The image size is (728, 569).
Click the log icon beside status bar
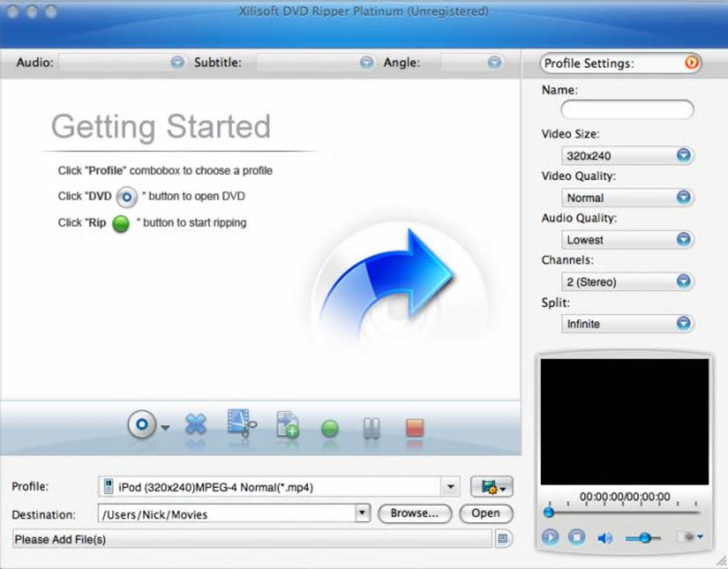pyautogui.click(x=502, y=539)
